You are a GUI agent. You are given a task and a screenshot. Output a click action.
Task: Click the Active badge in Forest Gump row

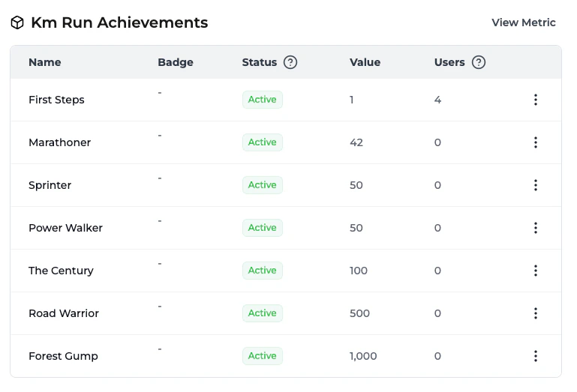pyautogui.click(x=262, y=356)
